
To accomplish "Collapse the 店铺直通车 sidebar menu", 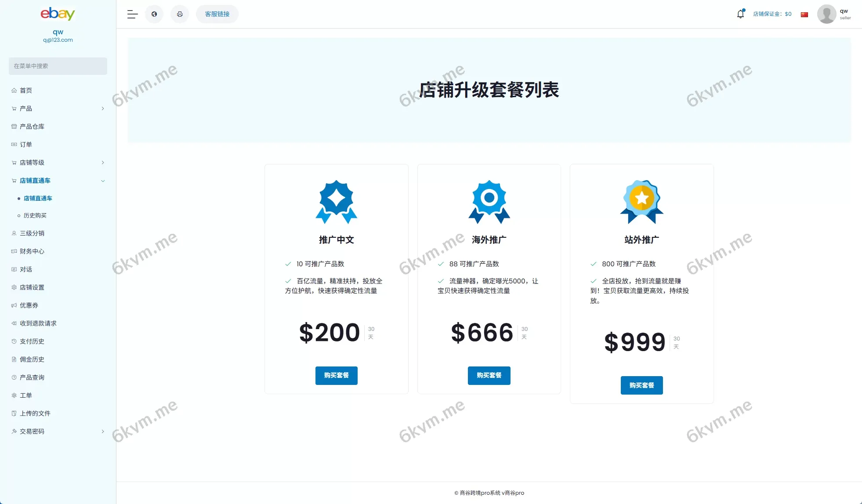I will pos(103,181).
